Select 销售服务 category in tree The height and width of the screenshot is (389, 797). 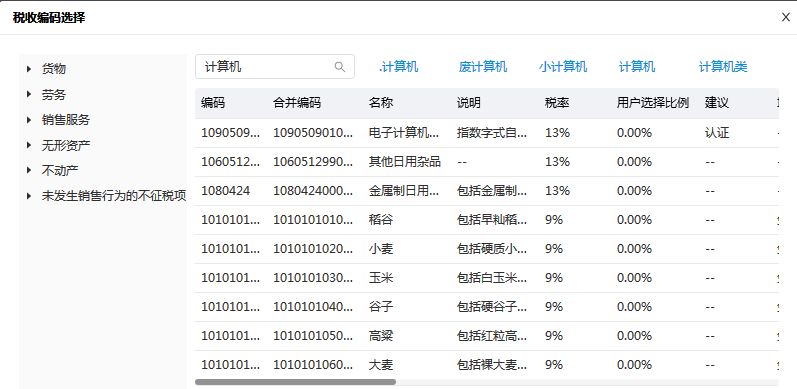66,120
